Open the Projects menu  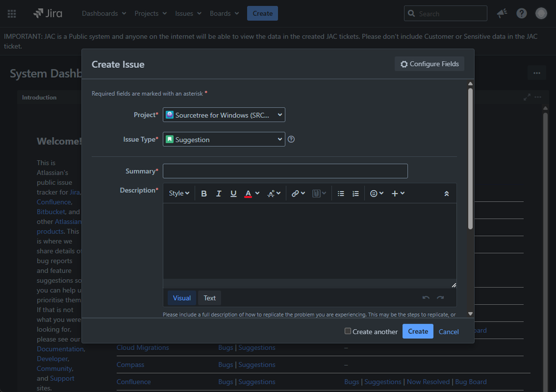click(x=151, y=13)
